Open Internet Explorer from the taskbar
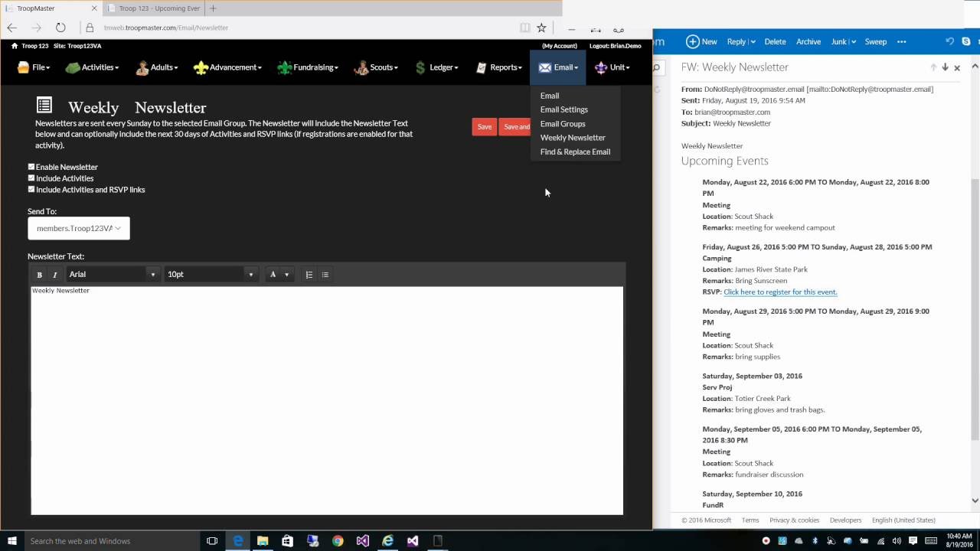This screenshot has width=980, height=551. click(388, 541)
